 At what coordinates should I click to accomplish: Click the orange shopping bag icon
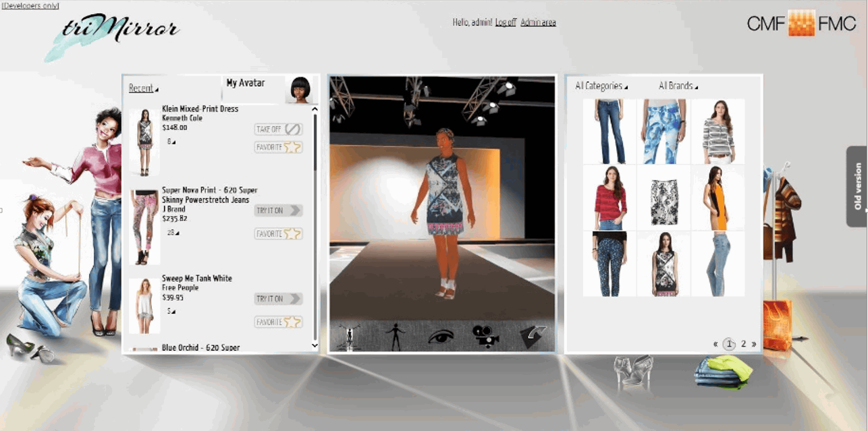(x=777, y=325)
